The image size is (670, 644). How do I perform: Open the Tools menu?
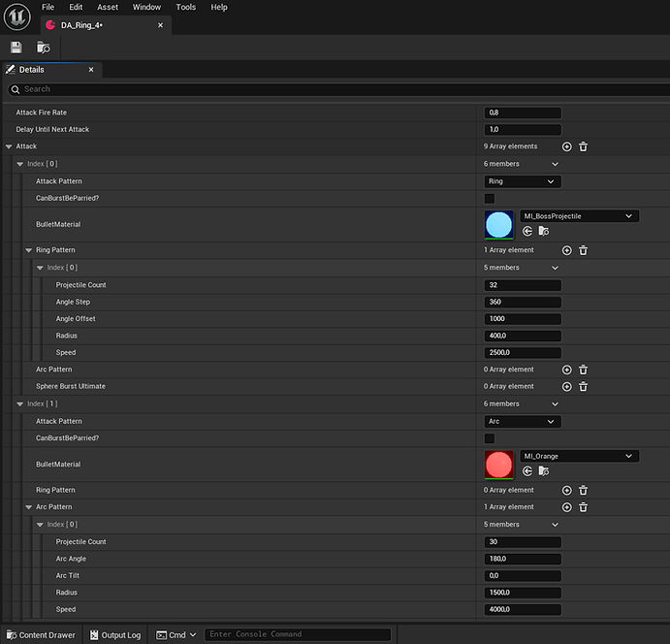pyautogui.click(x=185, y=7)
